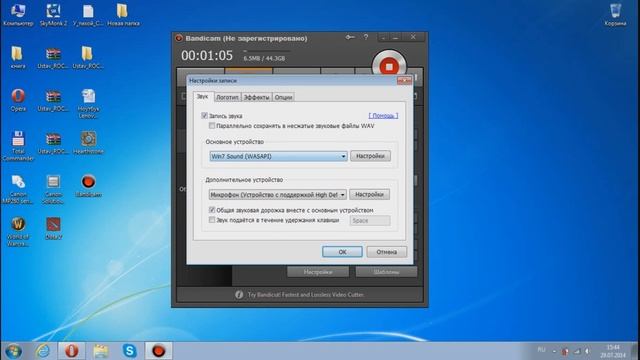This screenshot has height=360, width=640.
Task: Select the Звук tab
Action: pyautogui.click(x=202, y=96)
